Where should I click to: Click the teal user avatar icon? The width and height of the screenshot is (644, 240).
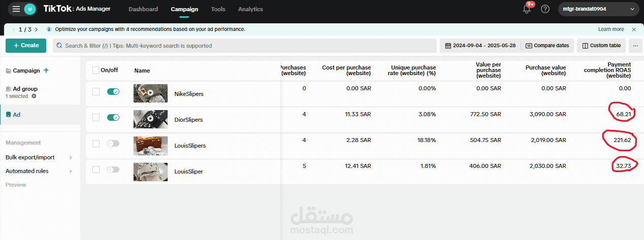click(x=30, y=9)
